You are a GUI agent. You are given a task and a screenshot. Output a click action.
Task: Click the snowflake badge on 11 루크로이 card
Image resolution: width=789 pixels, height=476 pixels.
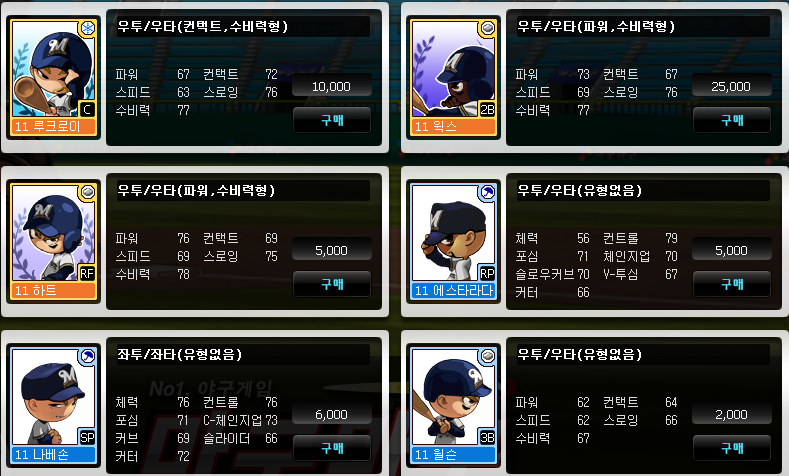pos(88,28)
